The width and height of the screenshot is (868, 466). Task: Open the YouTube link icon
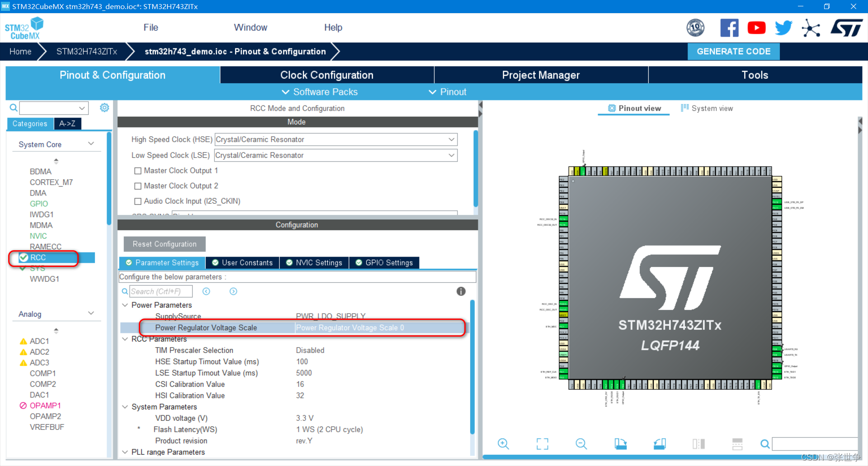(x=756, y=28)
